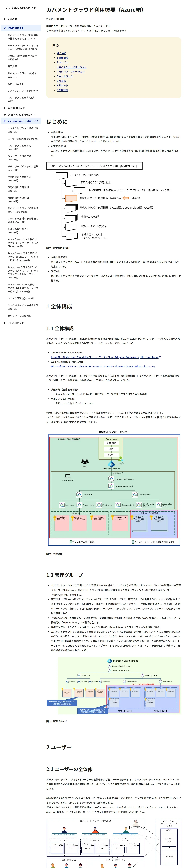Click external-link icon after Cloud Adoption Framework link

pyautogui.click(x=160, y=357)
